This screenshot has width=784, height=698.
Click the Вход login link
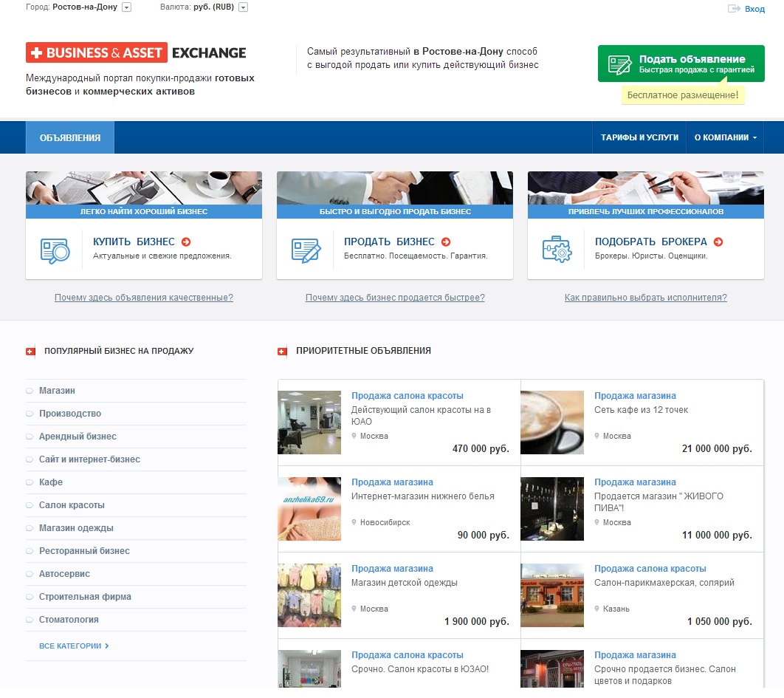(754, 9)
